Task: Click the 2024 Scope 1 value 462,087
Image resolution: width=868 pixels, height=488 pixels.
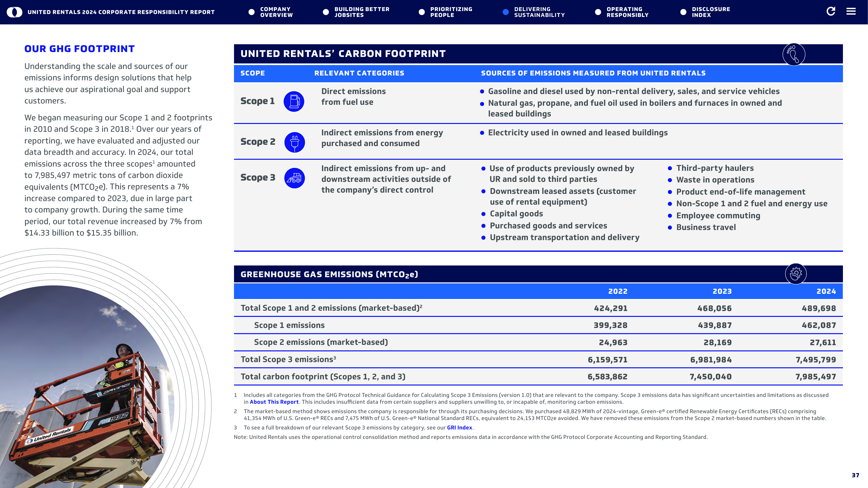Action: click(x=819, y=325)
